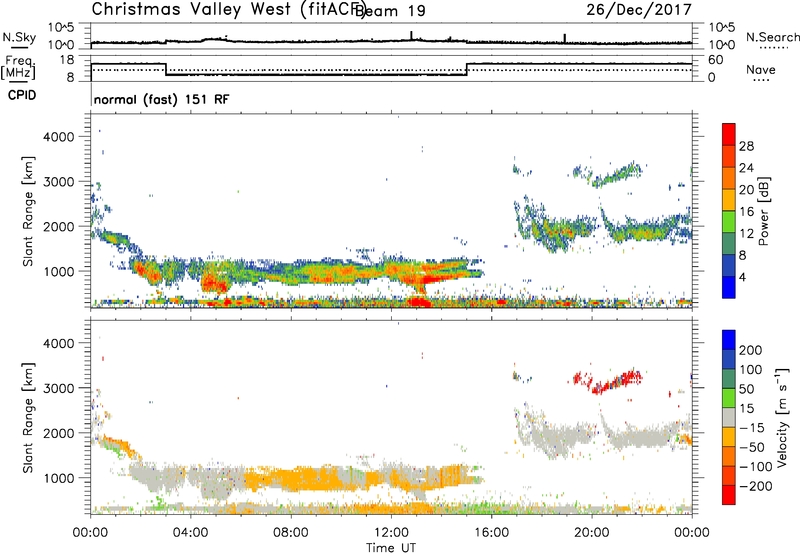Click the blue bottom segment of power color bar
800x554 pixels.
(x=729, y=287)
